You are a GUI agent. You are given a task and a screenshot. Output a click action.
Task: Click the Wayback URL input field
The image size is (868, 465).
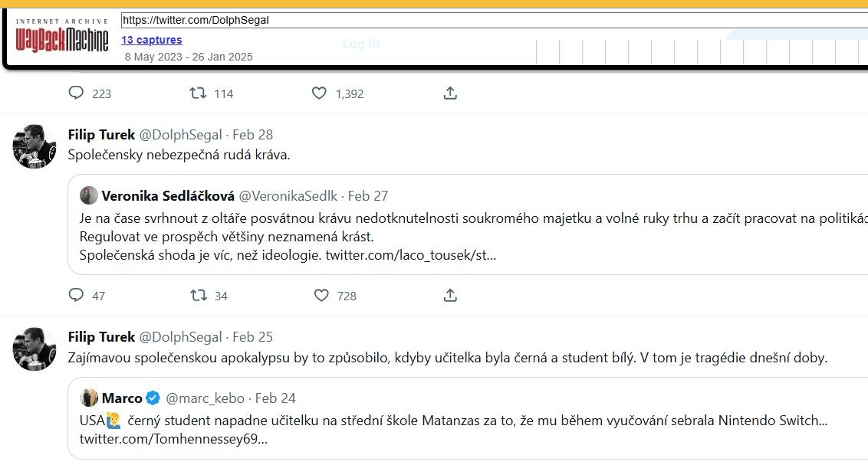(491, 20)
